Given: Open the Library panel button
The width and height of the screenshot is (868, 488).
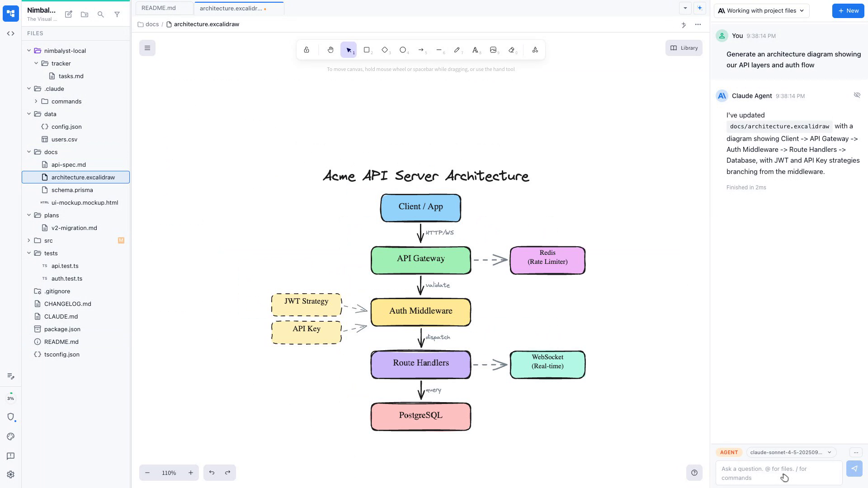Looking at the screenshot, I should point(684,48).
